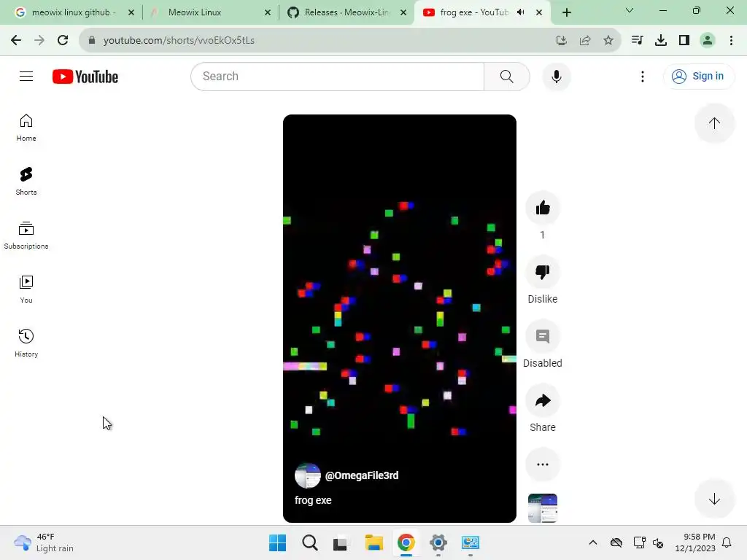
Task: Go to the previous short
Action: (x=714, y=123)
